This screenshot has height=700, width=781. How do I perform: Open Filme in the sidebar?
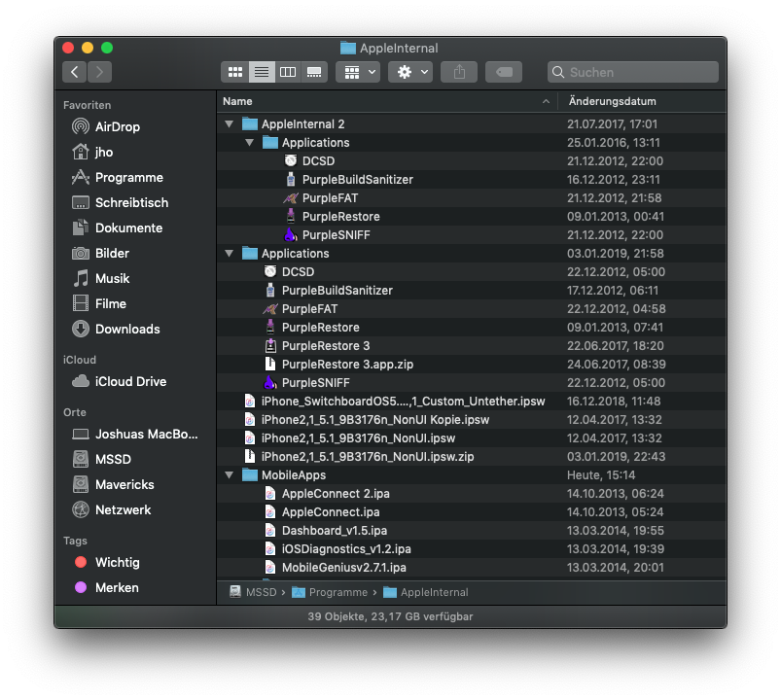(x=99, y=303)
